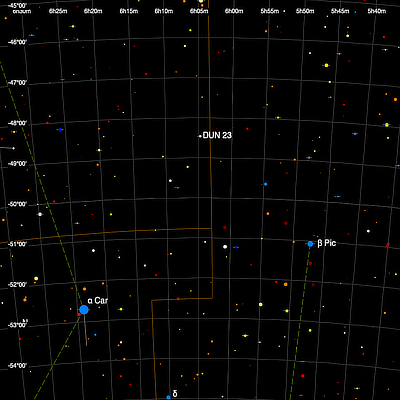Image resolution: width=400 pixels, height=400 pixels.
Task: Click the 'DUN 23' label text
Action: point(217,135)
